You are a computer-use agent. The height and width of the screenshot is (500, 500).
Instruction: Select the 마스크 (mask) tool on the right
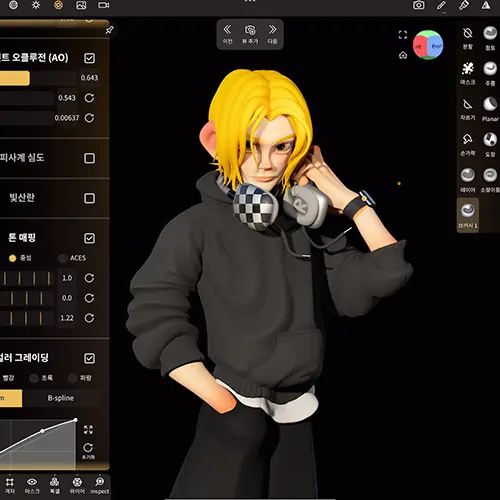(x=468, y=73)
